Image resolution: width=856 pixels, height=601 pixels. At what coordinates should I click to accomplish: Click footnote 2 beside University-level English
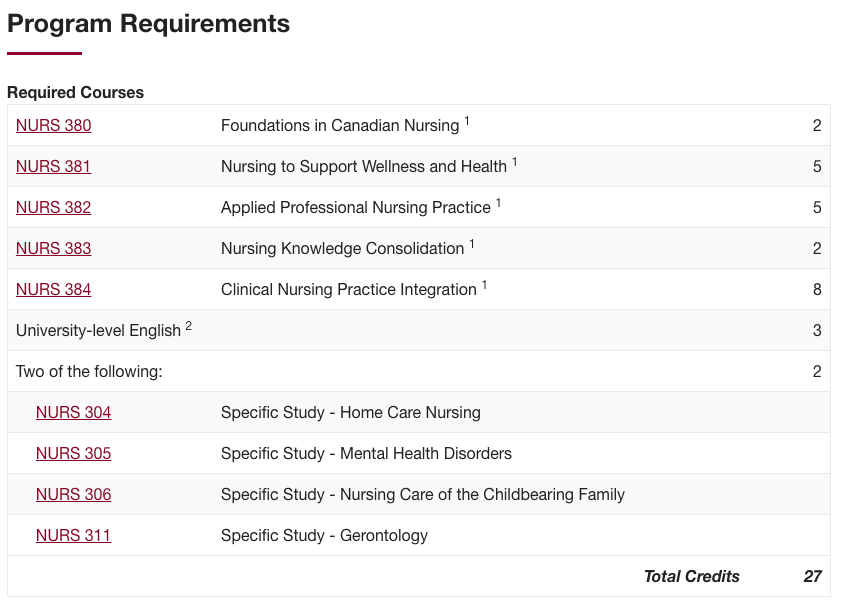(x=188, y=325)
